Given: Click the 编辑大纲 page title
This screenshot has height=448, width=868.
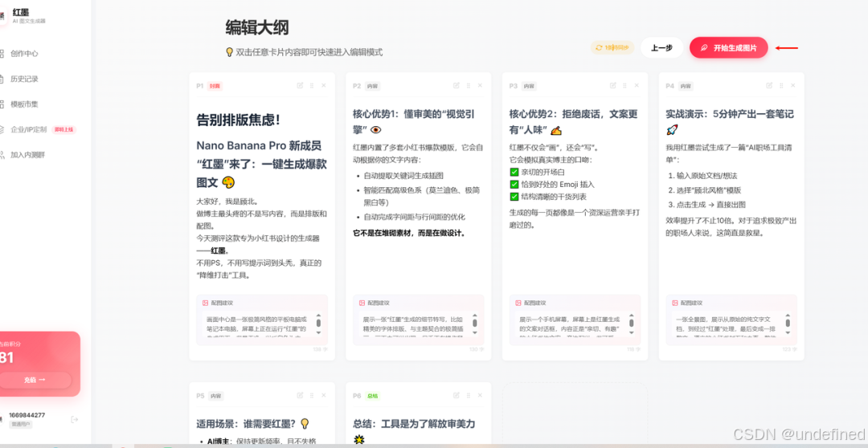Looking at the screenshot, I should pyautogui.click(x=257, y=27).
